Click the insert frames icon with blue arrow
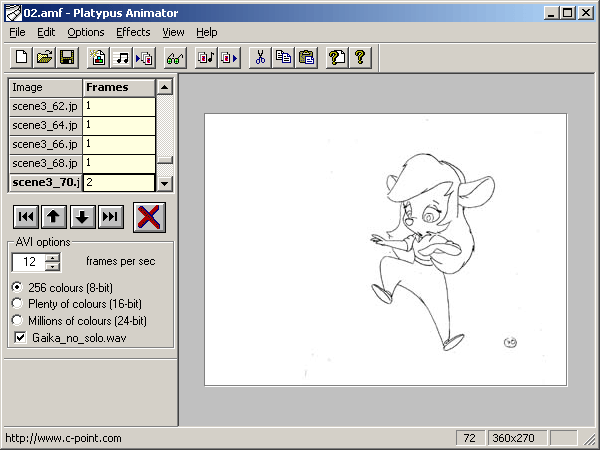The image size is (600, 450). point(145,58)
